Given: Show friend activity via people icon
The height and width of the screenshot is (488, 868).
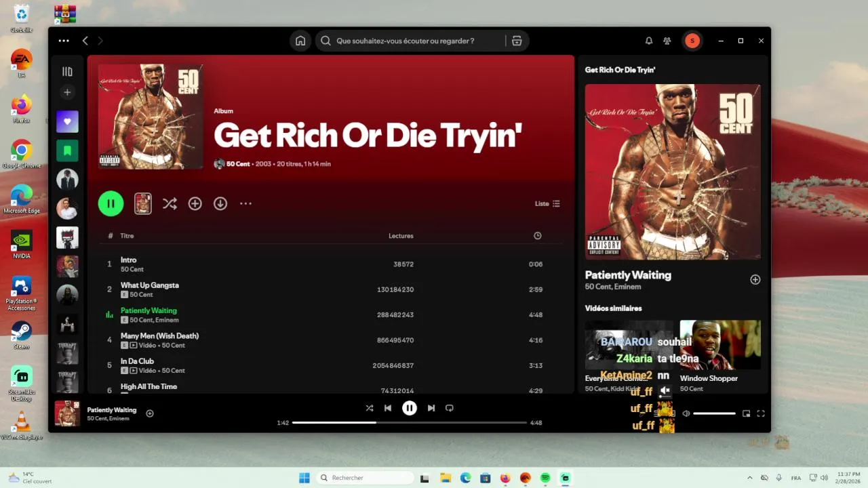Looking at the screenshot, I should click(667, 41).
